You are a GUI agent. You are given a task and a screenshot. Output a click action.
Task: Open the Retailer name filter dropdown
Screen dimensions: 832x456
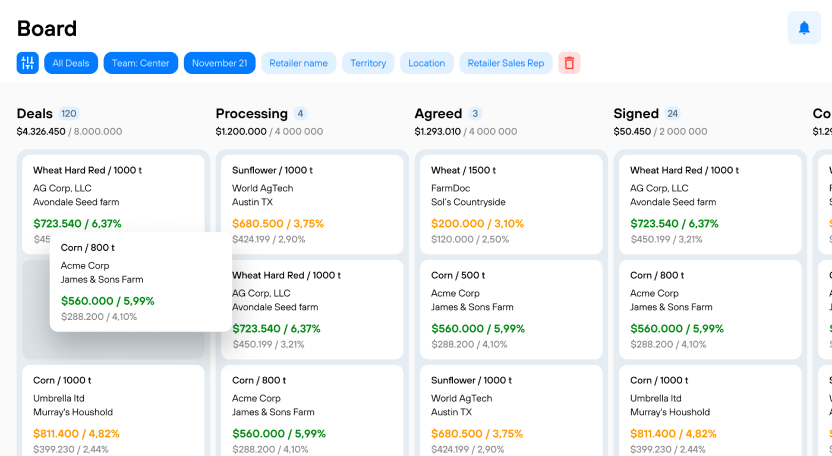pos(299,63)
